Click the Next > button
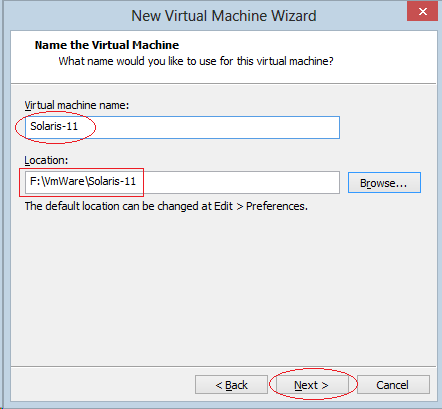Image resolution: width=442 pixels, height=409 pixels. click(312, 385)
